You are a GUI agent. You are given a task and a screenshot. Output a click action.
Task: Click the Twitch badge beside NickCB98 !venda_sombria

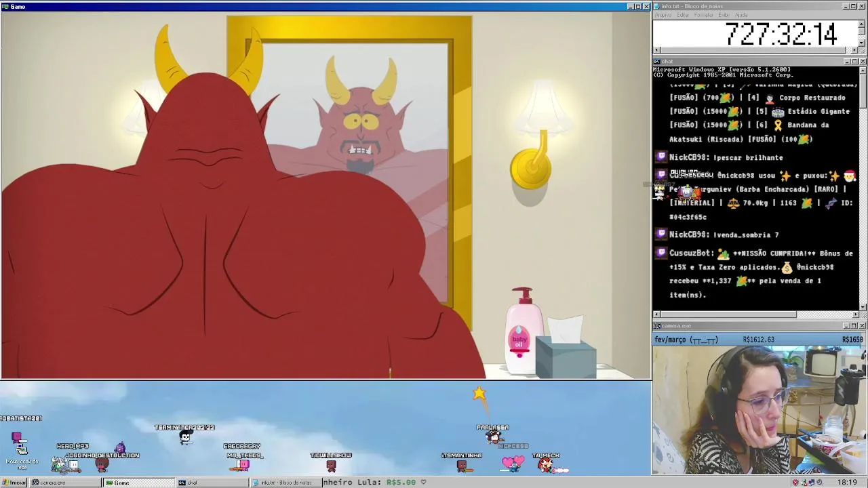point(661,235)
